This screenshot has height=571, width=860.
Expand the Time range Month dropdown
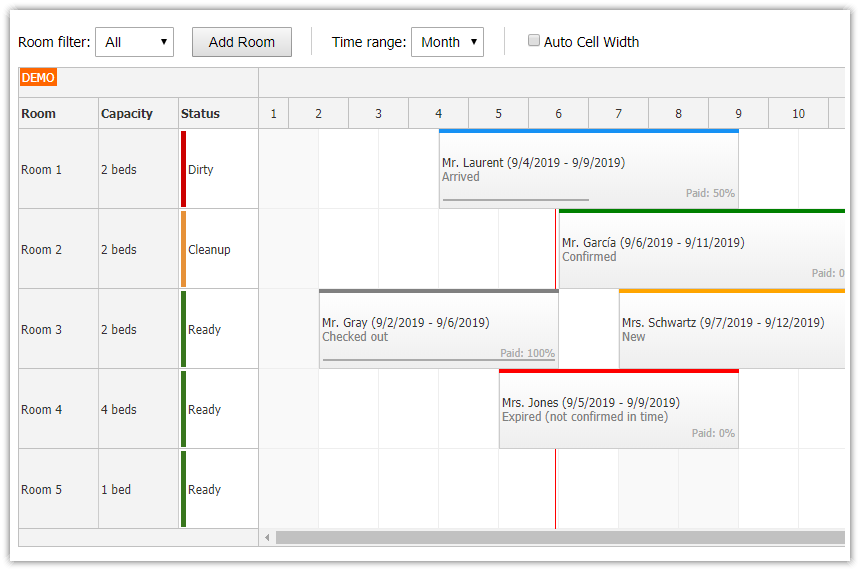447,42
